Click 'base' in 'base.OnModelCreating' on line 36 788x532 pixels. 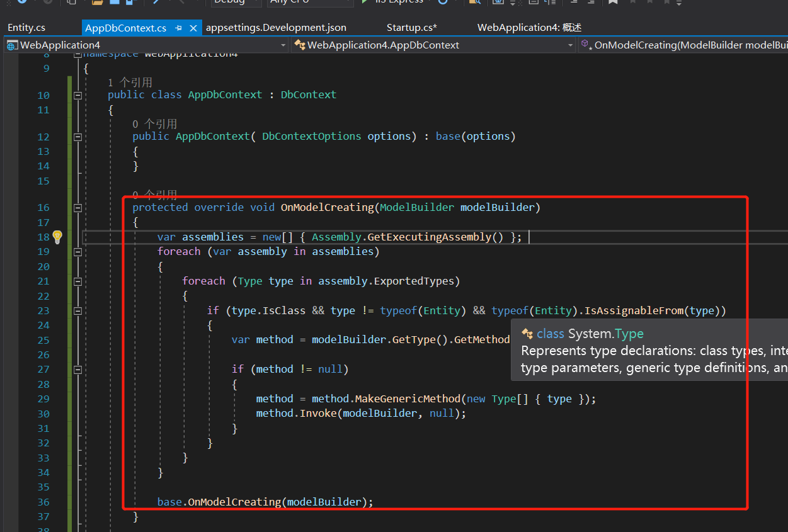[169, 502]
